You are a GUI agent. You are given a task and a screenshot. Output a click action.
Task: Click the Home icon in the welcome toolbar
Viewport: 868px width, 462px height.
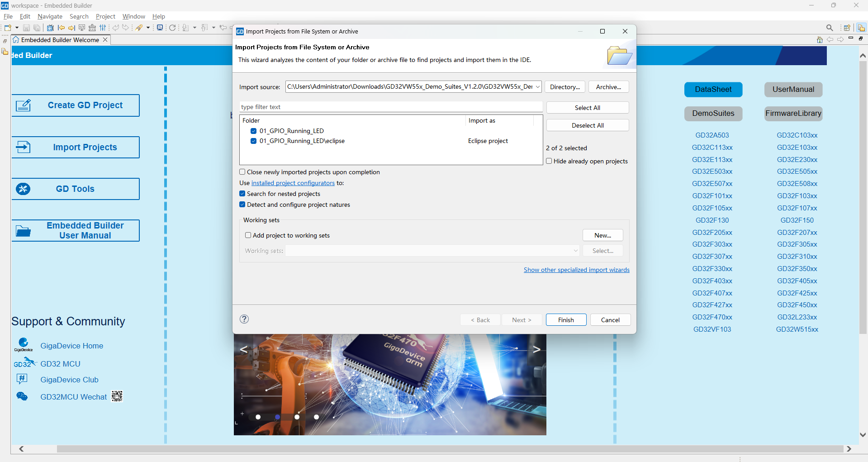coord(819,40)
